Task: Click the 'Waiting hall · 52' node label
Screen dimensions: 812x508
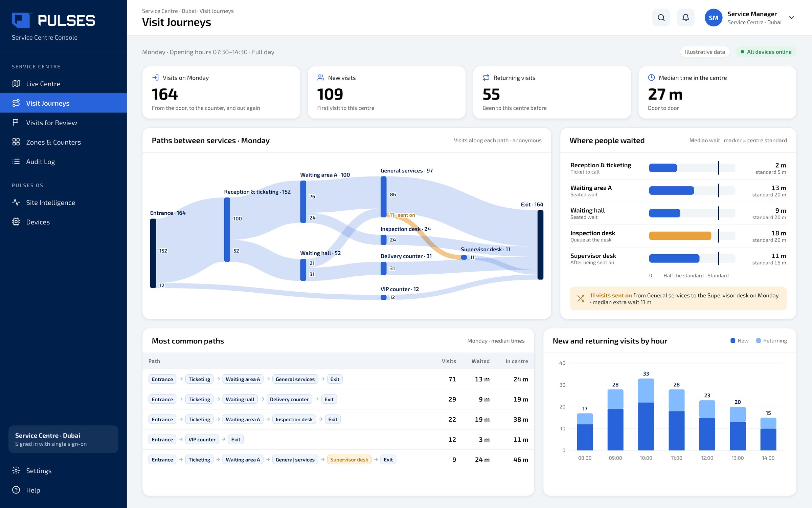Action: pos(320,253)
